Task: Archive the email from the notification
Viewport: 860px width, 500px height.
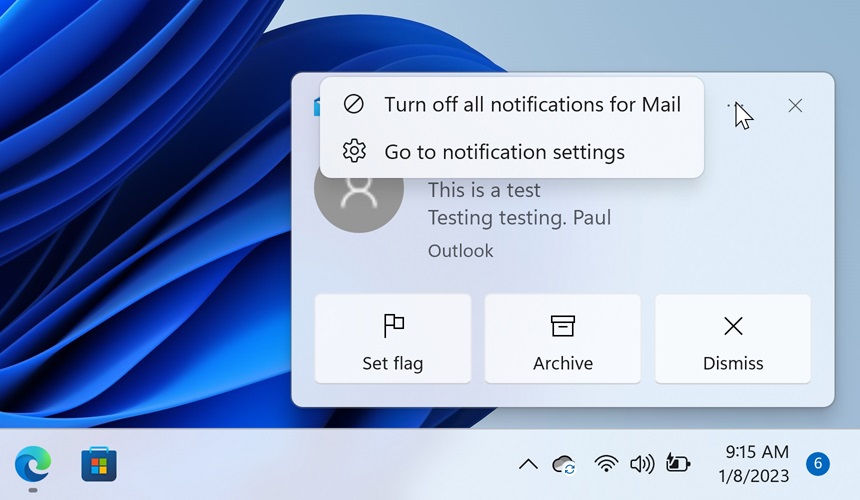Action: 563,339
